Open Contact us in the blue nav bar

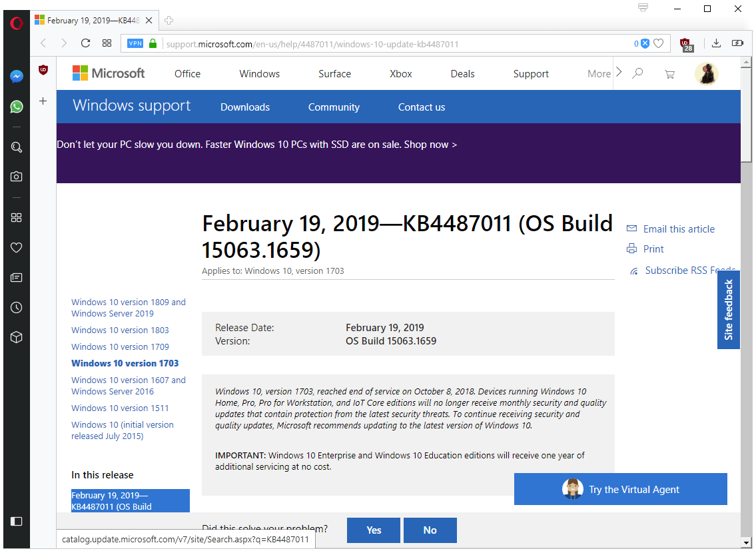click(422, 107)
